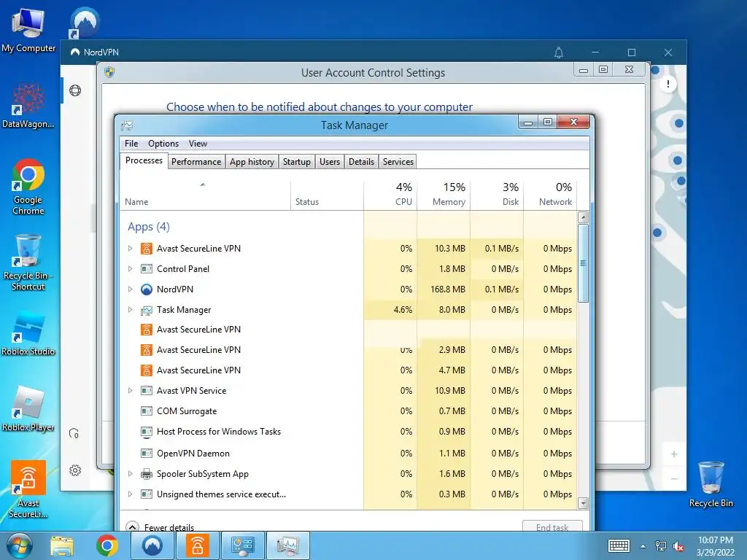The image size is (747, 560).
Task: Expand NordVPN process row
Action: (x=130, y=289)
